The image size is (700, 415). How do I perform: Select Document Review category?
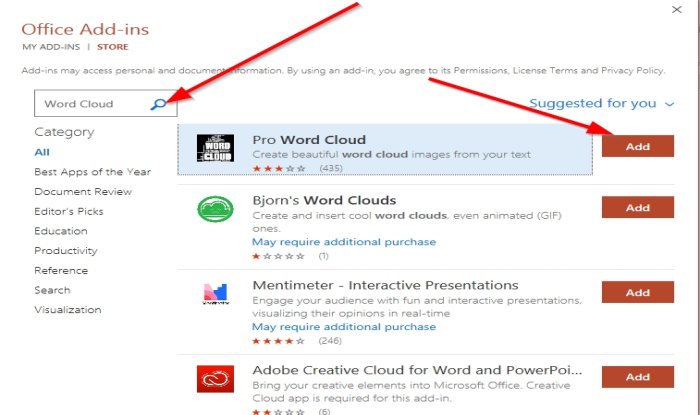pos(83,192)
